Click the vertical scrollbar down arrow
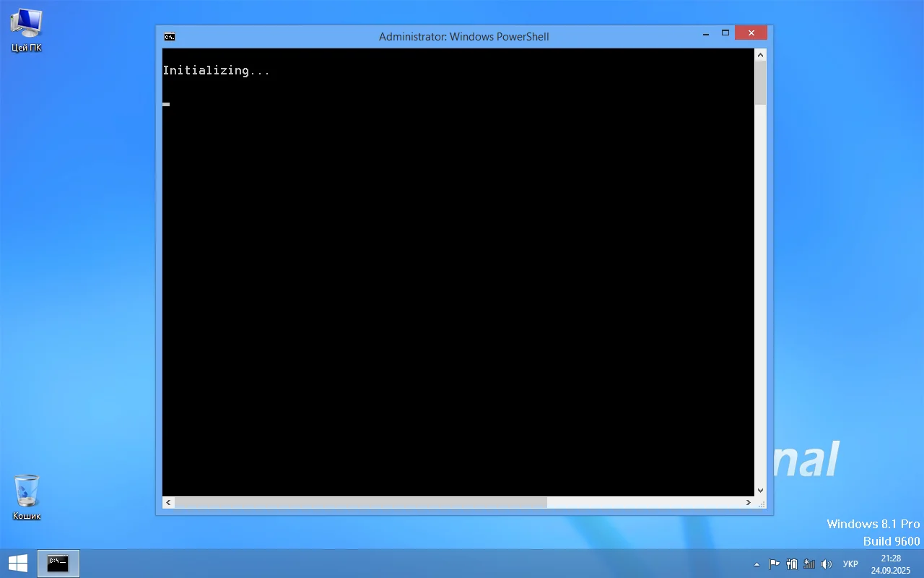Screen dimensions: 924x578 [x=760, y=491]
